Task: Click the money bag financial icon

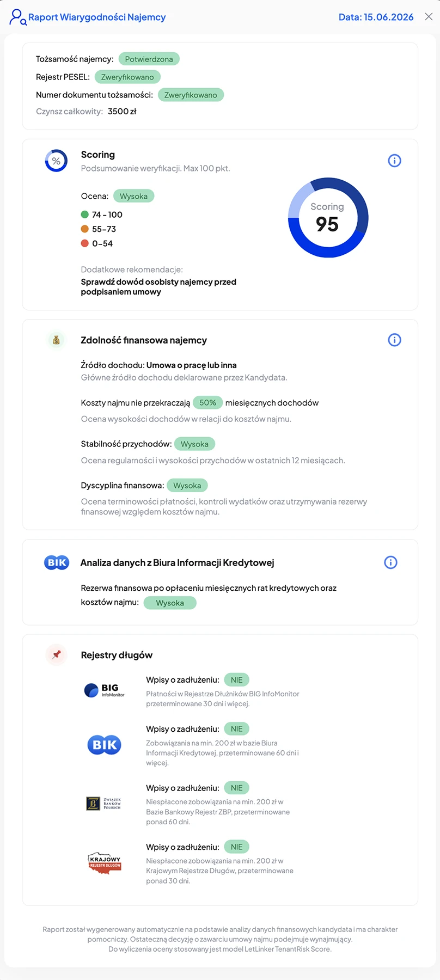Action: pyautogui.click(x=56, y=340)
